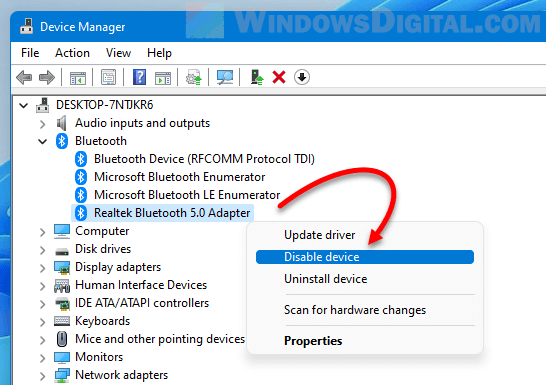
Task: Select the Microsoft Bluetooth Enumerator text
Action: point(179,177)
